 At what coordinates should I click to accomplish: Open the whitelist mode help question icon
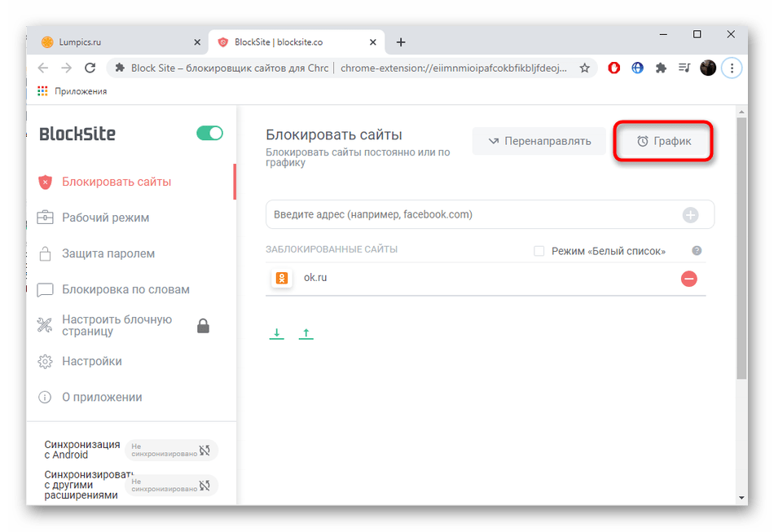(x=697, y=251)
